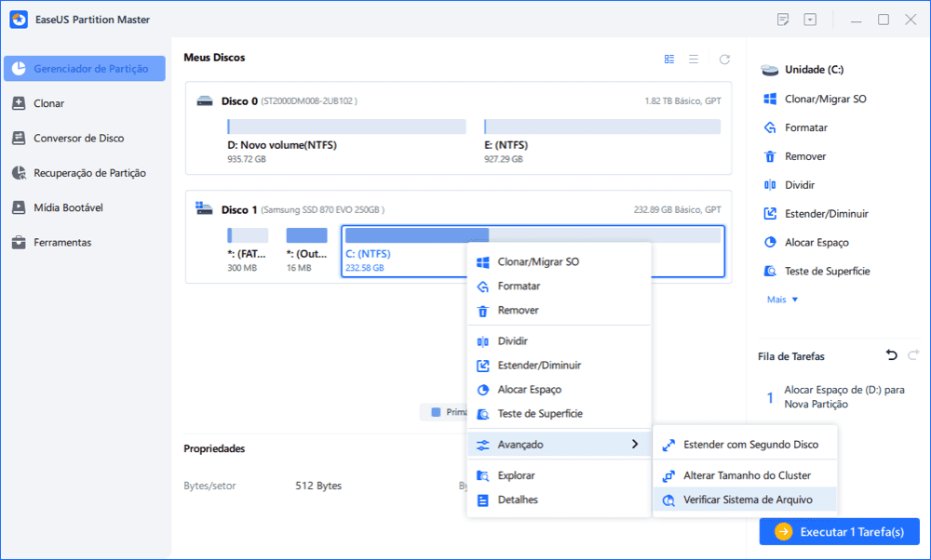Click the Verificar Sistema de Arquivo magnifier icon
This screenshot has width=931, height=560.
[669, 500]
